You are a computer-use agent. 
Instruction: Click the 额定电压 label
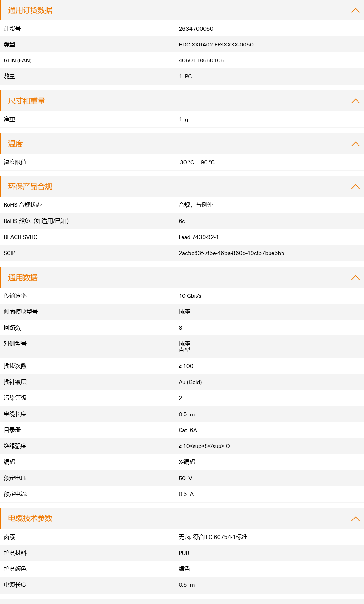click(15, 478)
